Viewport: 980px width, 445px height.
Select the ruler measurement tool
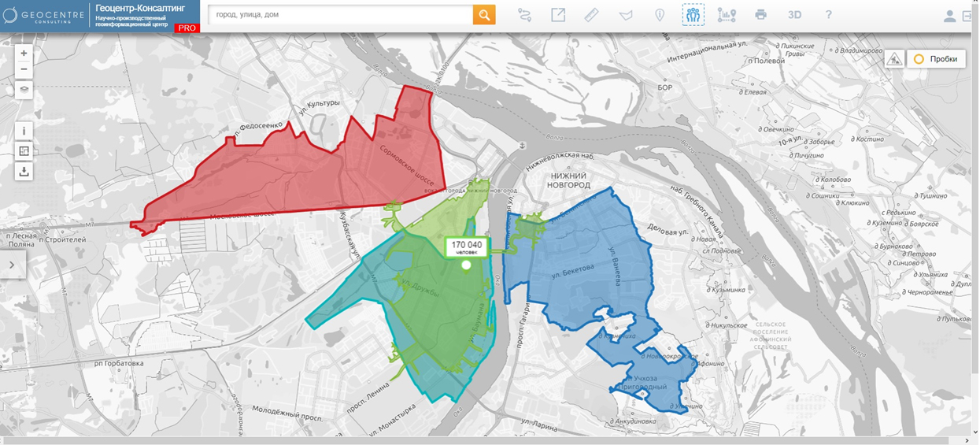point(592,15)
